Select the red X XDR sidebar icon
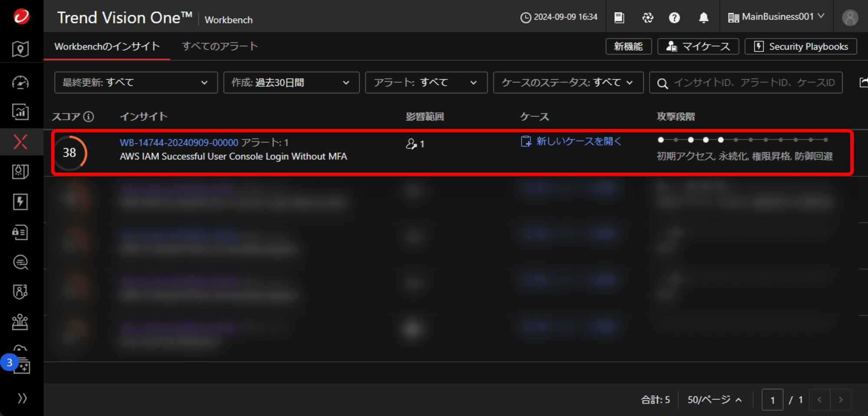This screenshot has height=416, width=868. tap(20, 142)
